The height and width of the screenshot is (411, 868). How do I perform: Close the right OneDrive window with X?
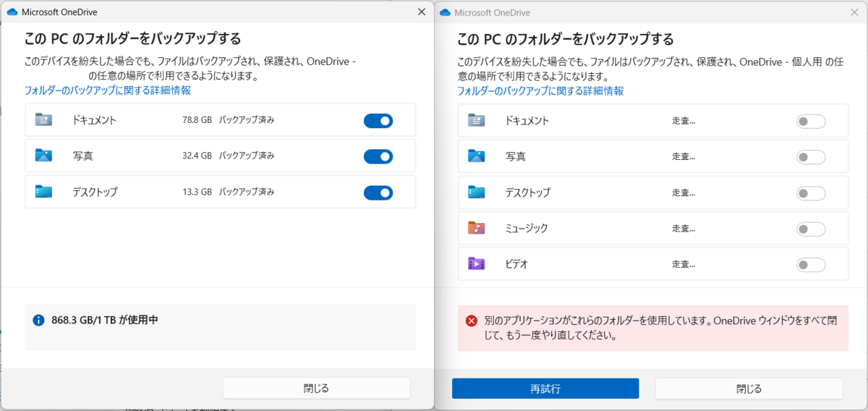tap(854, 12)
